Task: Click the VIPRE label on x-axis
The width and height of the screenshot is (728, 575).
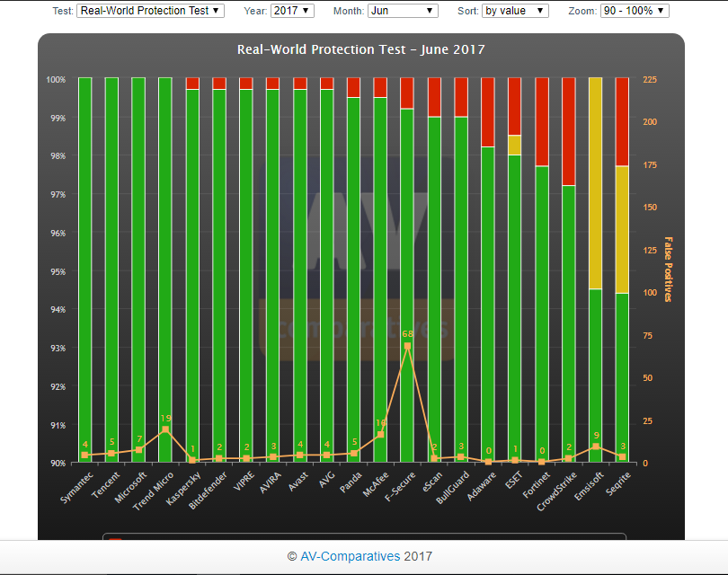Action: click(244, 481)
